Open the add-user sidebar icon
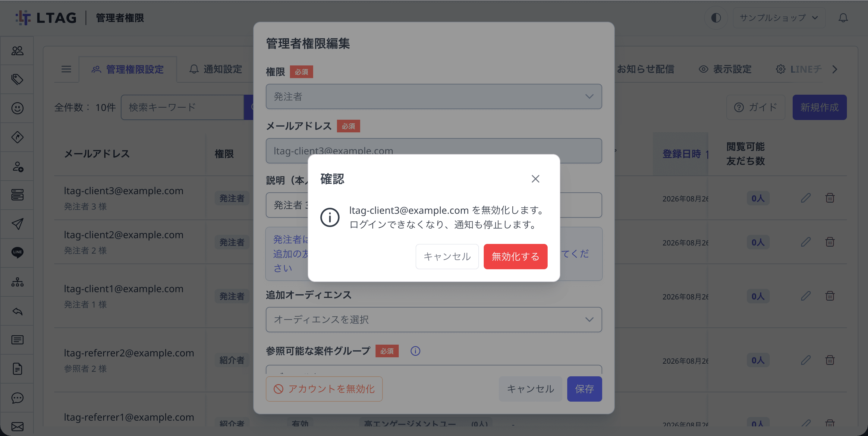 tap(17, 166)
